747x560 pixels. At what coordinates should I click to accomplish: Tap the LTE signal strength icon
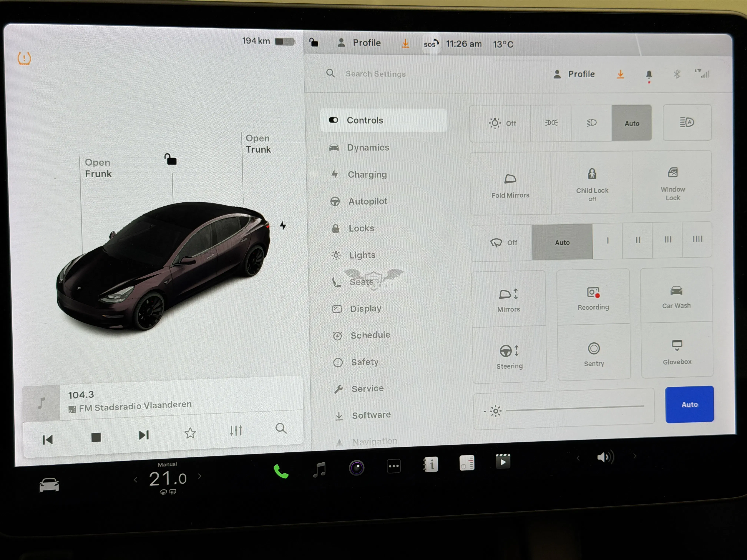(702, 73)
